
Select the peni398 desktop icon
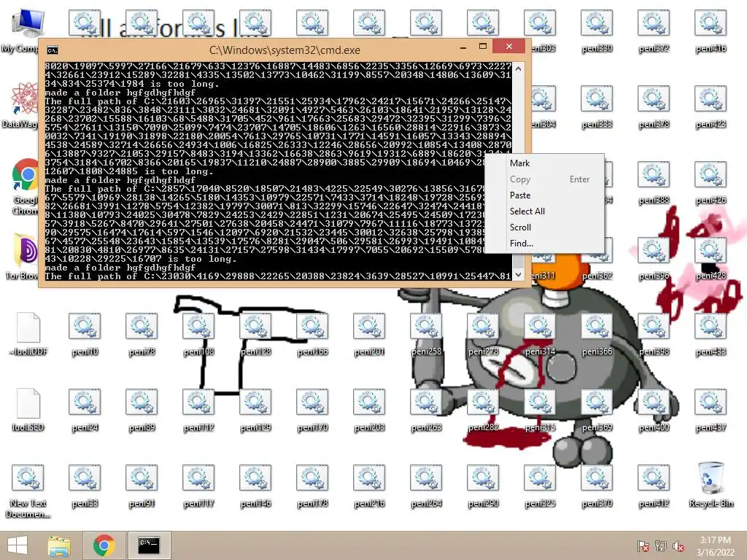[x=654, y=334]
